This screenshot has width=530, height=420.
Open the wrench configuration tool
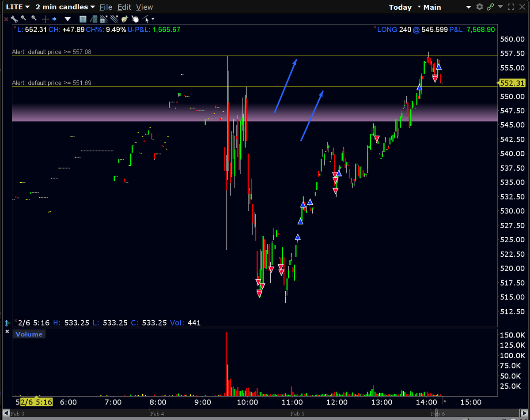[14, 19]
